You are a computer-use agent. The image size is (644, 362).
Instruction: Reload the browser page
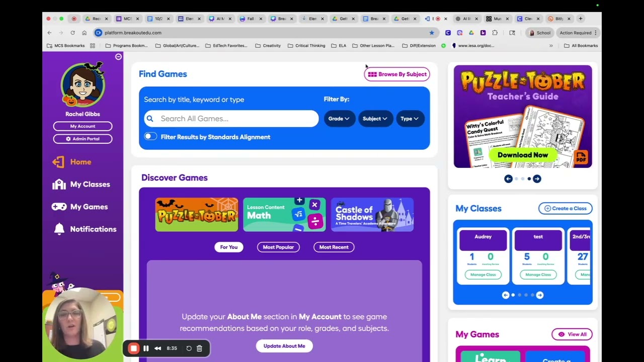(72, 33)
